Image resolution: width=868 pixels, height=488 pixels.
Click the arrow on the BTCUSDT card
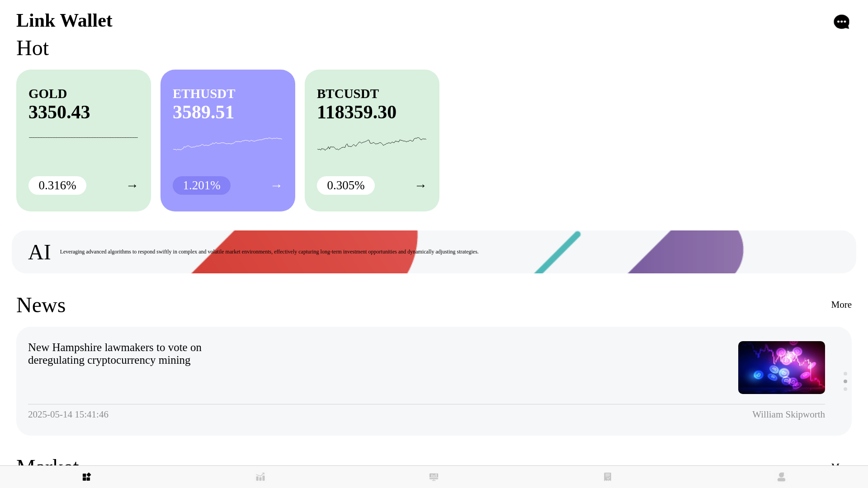[420, 186]
